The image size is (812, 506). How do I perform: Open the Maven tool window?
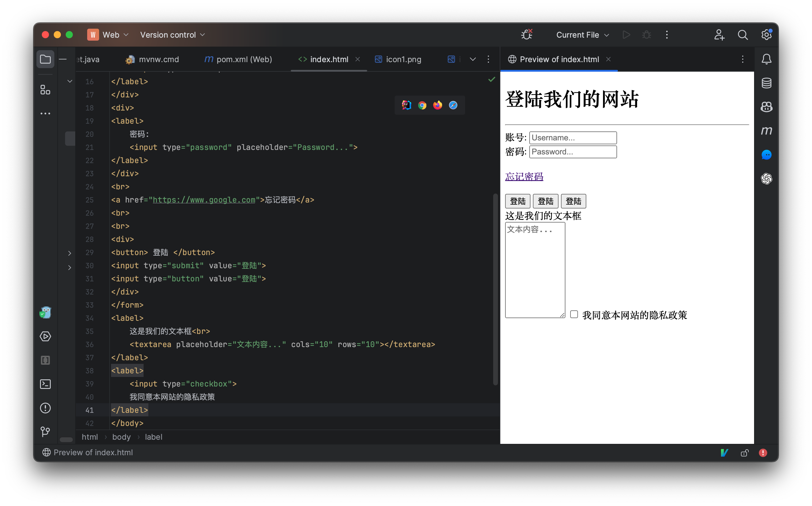coord(766,131)
